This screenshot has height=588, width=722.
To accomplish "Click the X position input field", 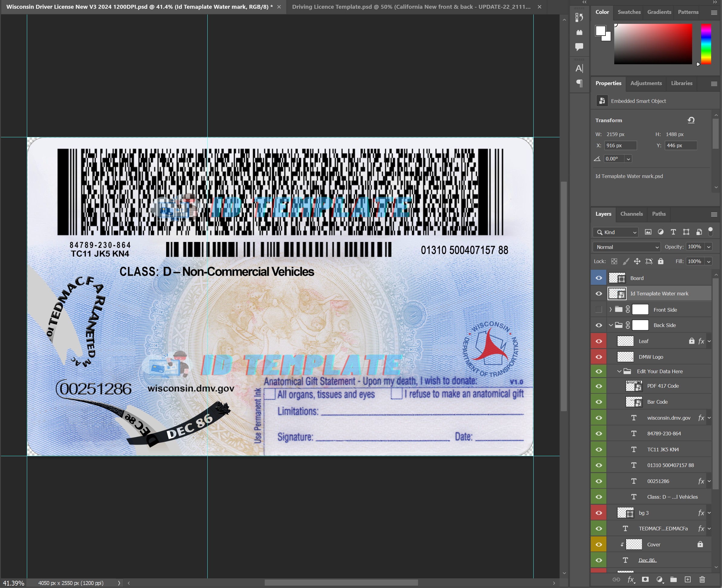I will point(620,145).
